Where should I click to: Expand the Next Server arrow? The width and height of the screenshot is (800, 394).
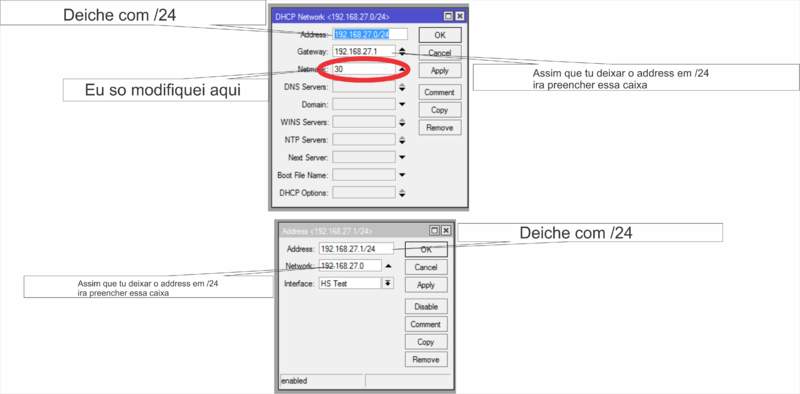pyautogui.click(x=402, y=157)
